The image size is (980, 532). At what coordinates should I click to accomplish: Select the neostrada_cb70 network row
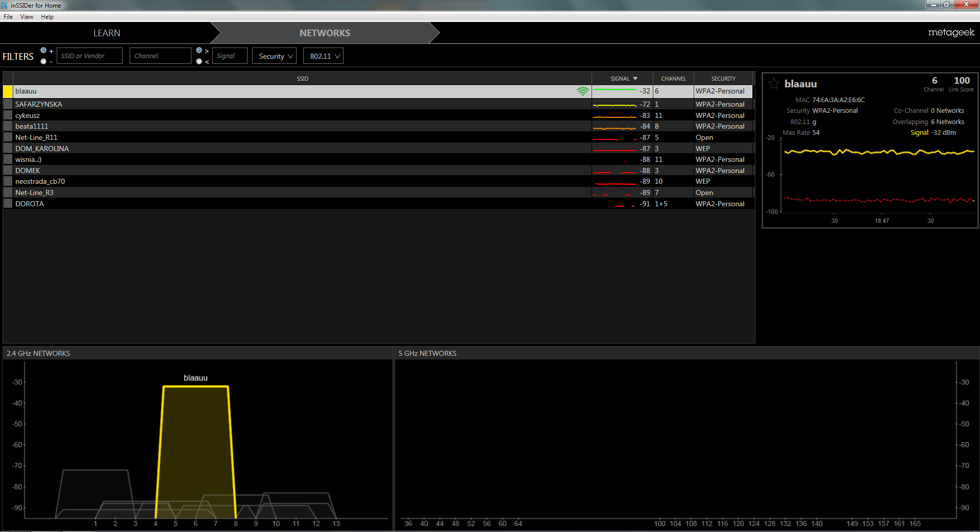pyautogui.click(x=378, y=181)
